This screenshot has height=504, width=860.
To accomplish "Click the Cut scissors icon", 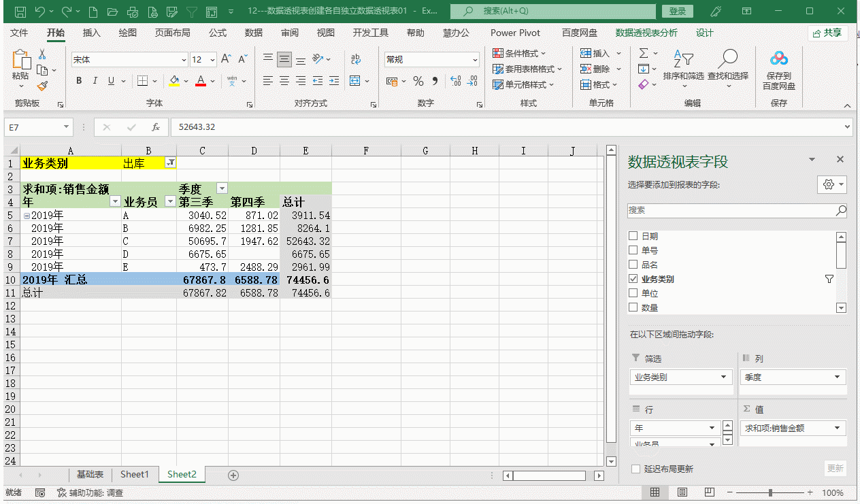I will pos(42,54).
